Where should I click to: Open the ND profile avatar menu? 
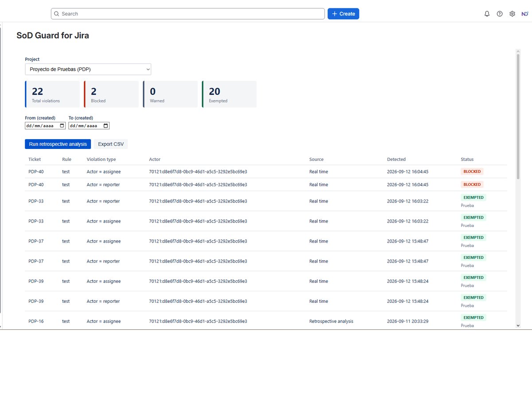click(525, 14)
